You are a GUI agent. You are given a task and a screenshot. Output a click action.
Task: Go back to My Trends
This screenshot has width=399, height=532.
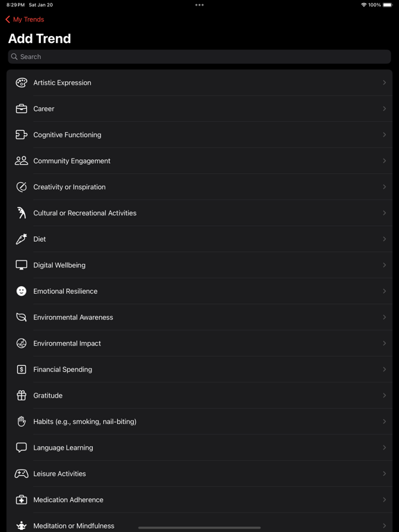25,19
